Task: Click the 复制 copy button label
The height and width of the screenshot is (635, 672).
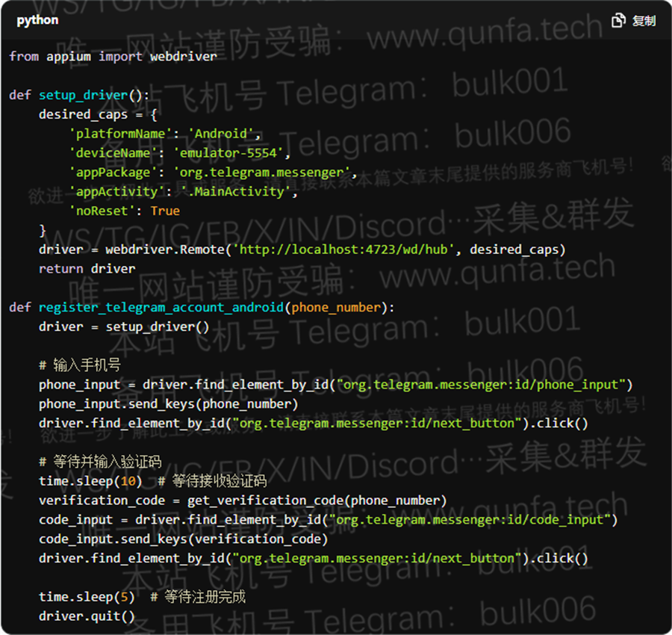Action: [x=644, y=21]
